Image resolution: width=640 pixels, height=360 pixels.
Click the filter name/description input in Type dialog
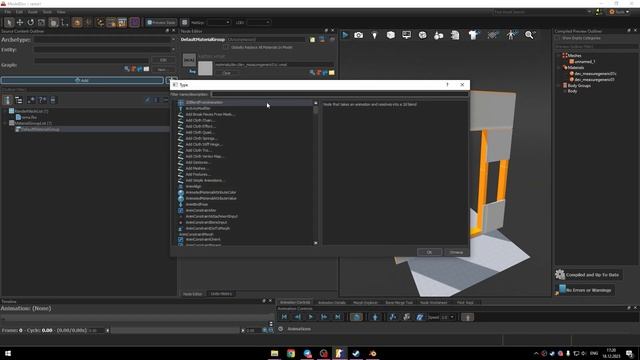point(340,94)
